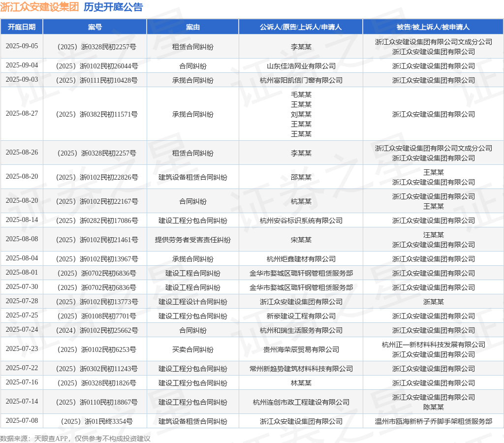Click defendant 陈某某
The image size is (504, 443).
click(433, 407)
